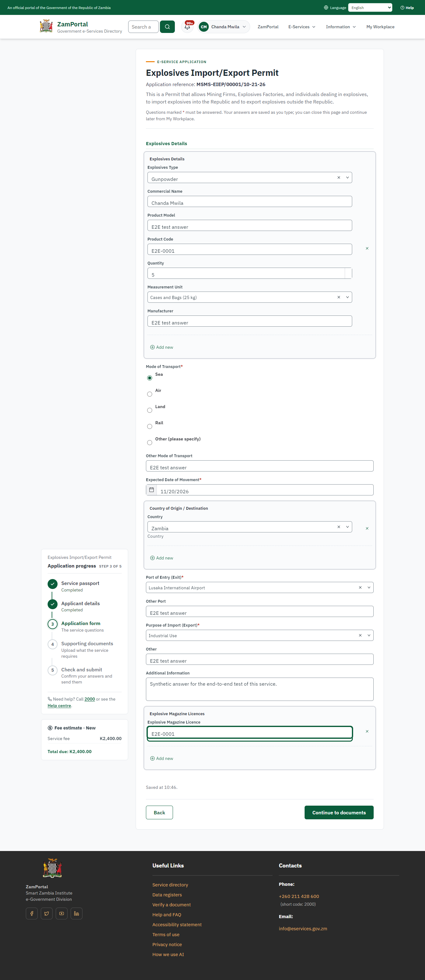Choose Land transport option

pyautogui.click(x=150, y=410)
